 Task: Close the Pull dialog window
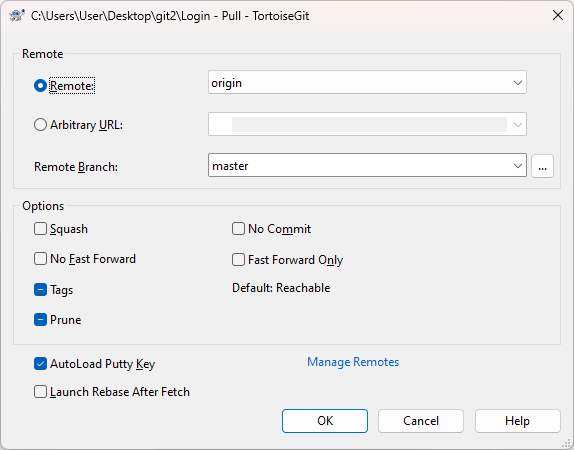(x=558, y=15)
